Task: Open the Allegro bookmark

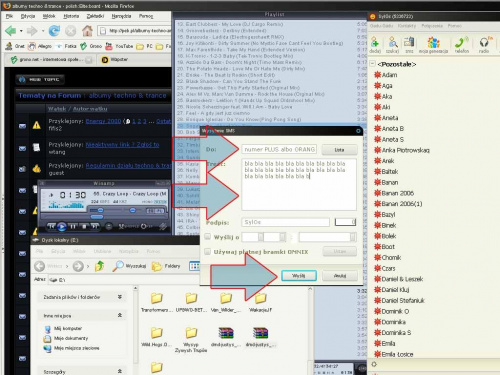Action: tap(40, 46)
